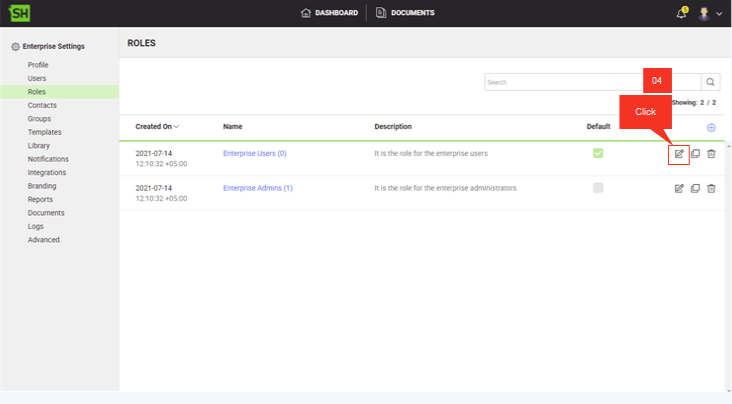Toggle Default checkbox for Enterprise Admins
732x404 pixels.
[598, 188]
